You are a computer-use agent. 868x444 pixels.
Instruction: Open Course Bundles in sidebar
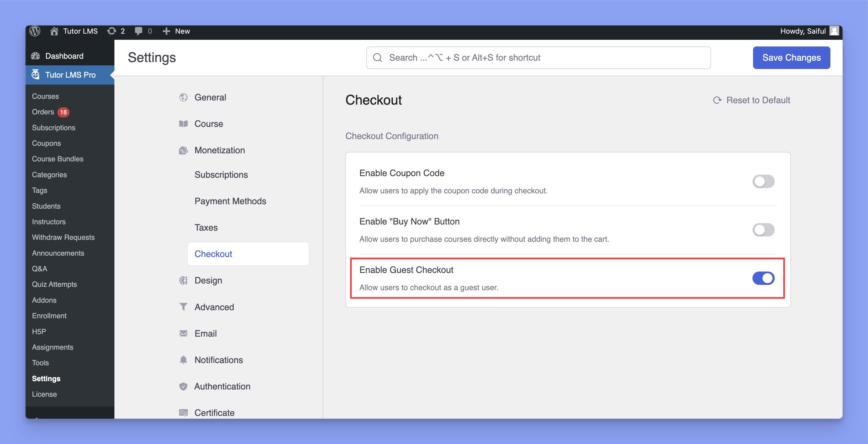tap(58, 159)
